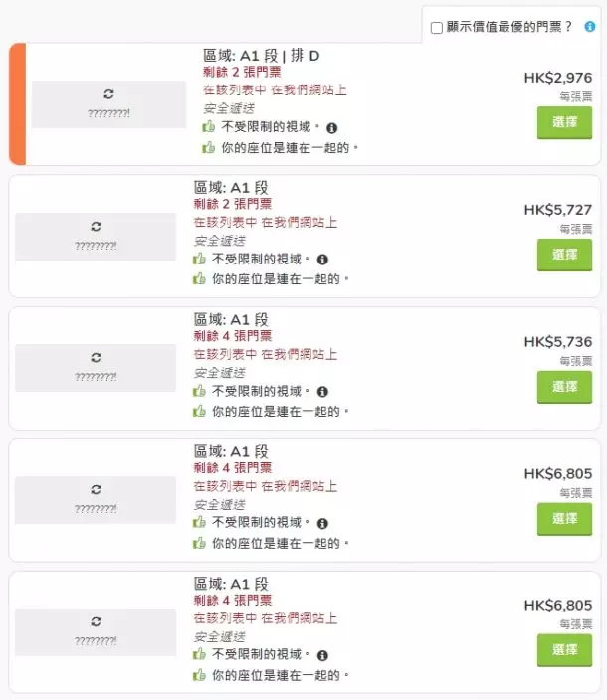Image resolution: width=607 pixels, height=700 pixels.
Task: Open the 不受限制的視域 info icon in the HK$2,976 listing
Action: click(x=332, y=128)
